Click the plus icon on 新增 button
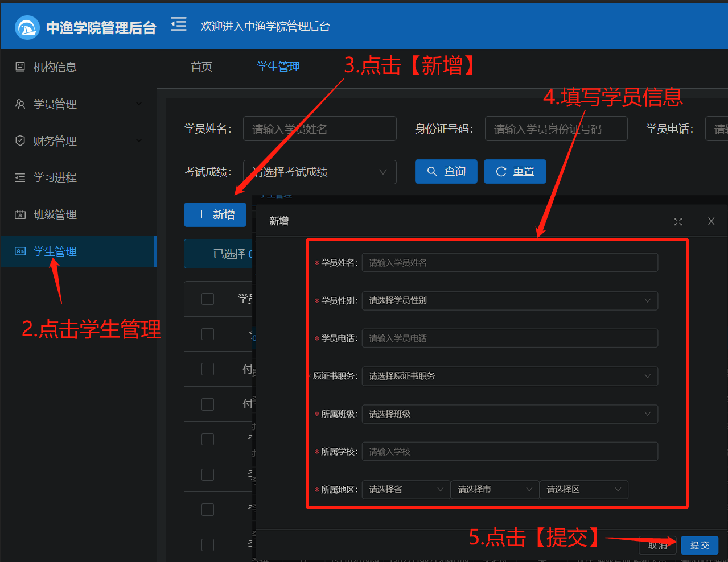 coord(201,214)
